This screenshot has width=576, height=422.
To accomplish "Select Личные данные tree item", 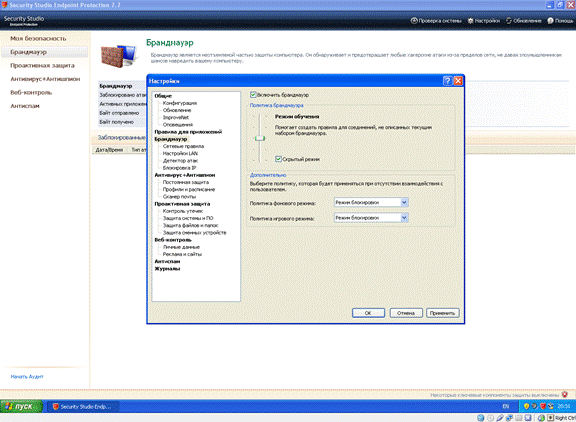I will pyautogui.click(x=181, y=247).
